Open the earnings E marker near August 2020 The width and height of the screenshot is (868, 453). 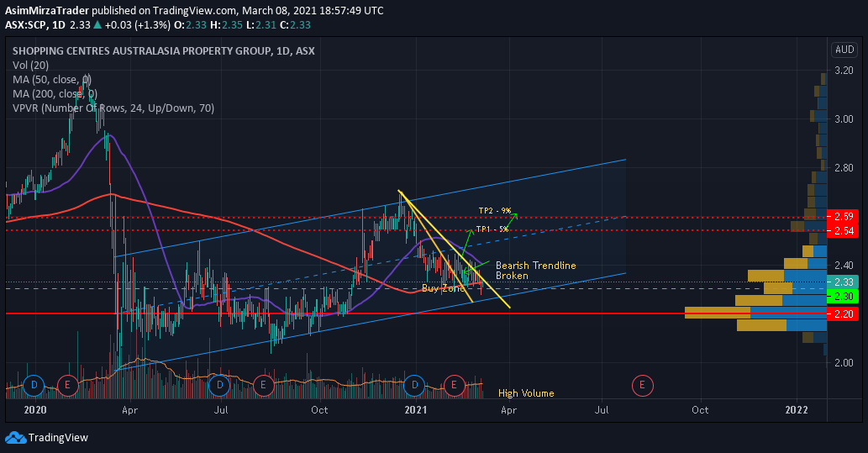(263, 385)
